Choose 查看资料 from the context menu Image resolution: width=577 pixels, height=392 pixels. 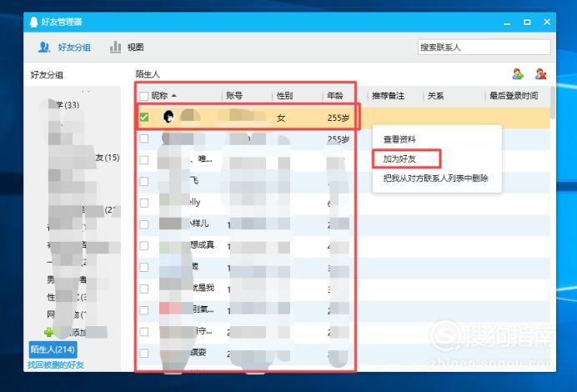point(399,139)
